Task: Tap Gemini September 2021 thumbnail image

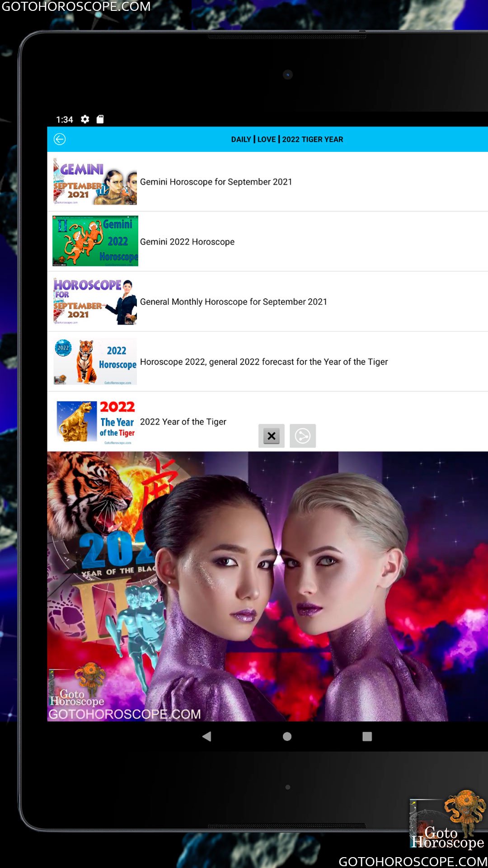Action: 95,182
